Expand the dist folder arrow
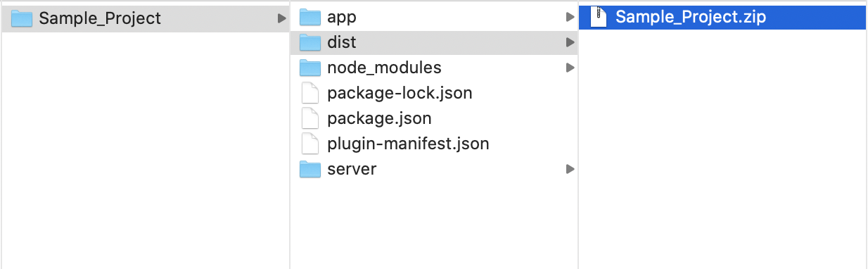This screenshot has width=868, height=269. [x=570, y=42]
